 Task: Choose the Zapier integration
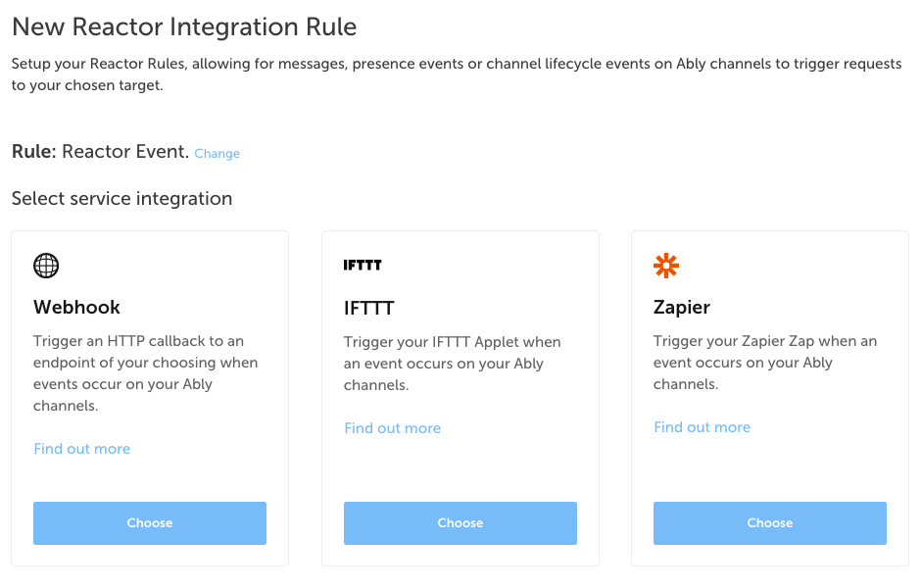tap(769, 522)
